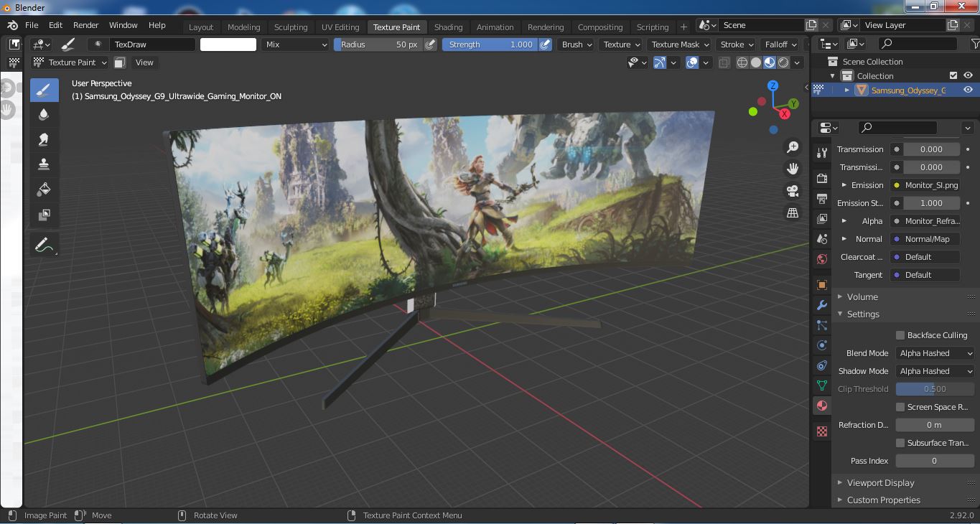Screen dimensions: 980x524
Task: Hide Collection with its eye icon
Action: point(968,75)
